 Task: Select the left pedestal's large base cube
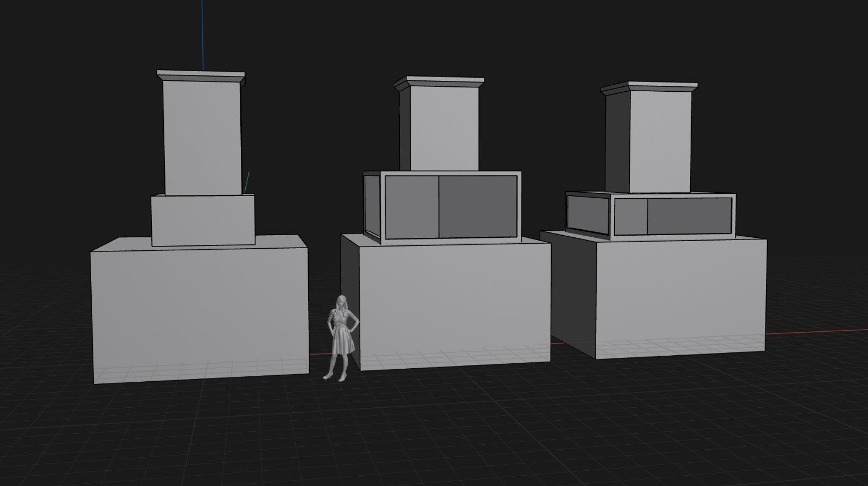200,310
